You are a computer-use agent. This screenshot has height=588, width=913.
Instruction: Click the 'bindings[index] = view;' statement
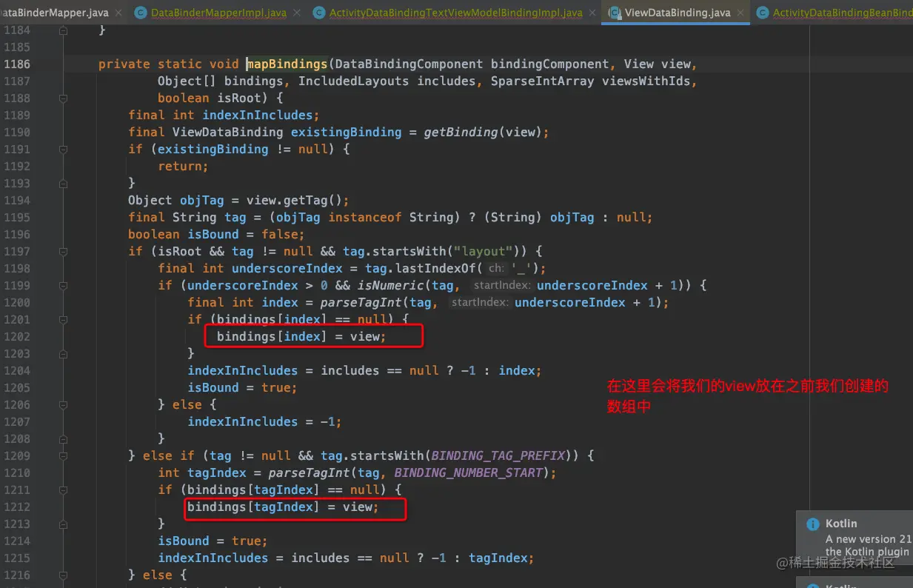[x=301, y=336]
